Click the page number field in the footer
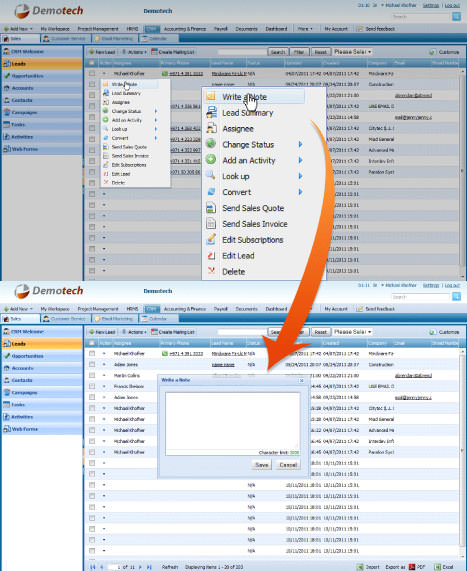Viewport: 467px width, 571px height. (x=114, y=567)
